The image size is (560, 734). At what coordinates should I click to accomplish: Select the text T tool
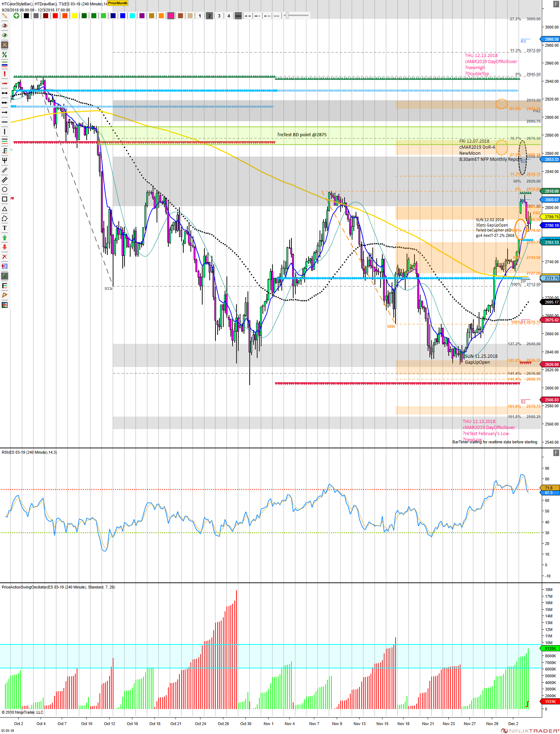point(5,228)
